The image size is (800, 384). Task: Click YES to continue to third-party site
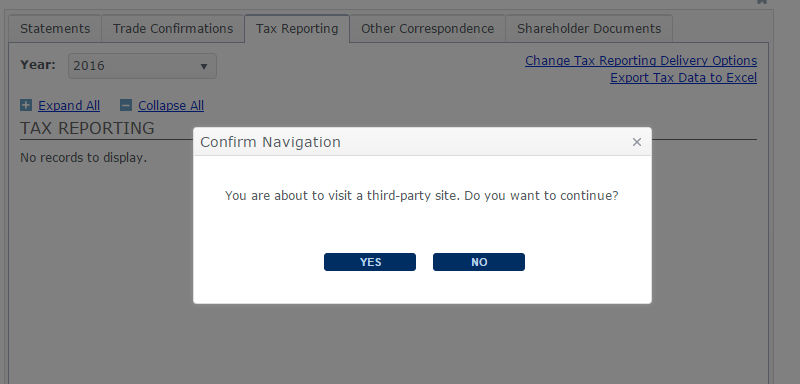click(370, 262)
